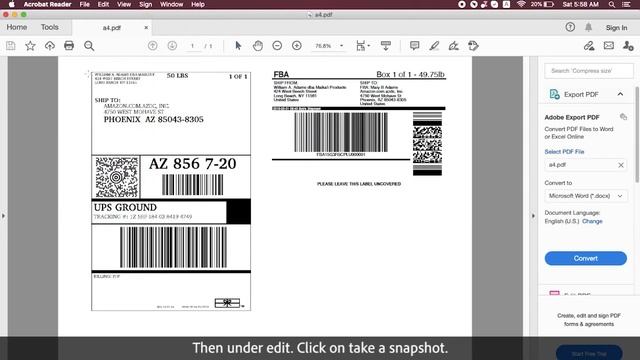Image resolution: width=640 pixels, height=360 pixels.
Task: Bookmark the file with the star icon
Action: pos(30,46)
